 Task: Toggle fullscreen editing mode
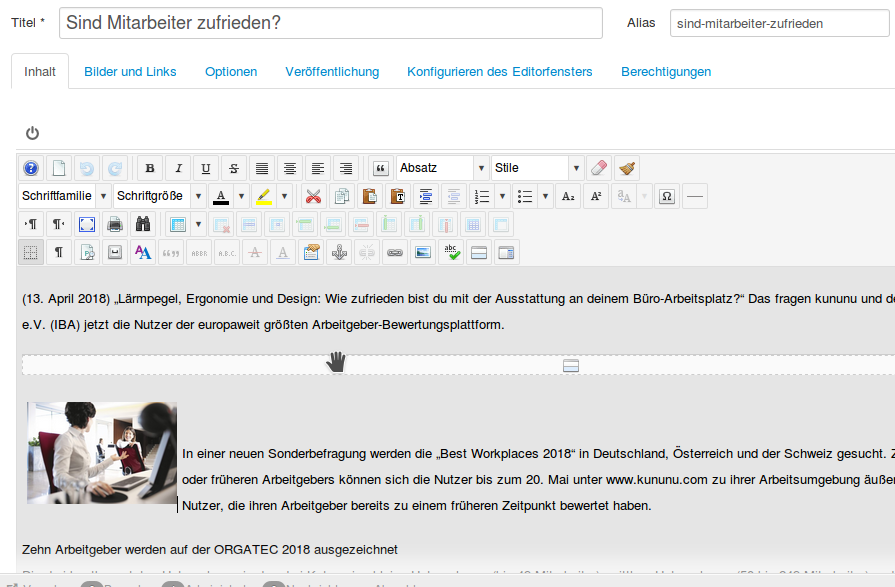coord(87,224)
